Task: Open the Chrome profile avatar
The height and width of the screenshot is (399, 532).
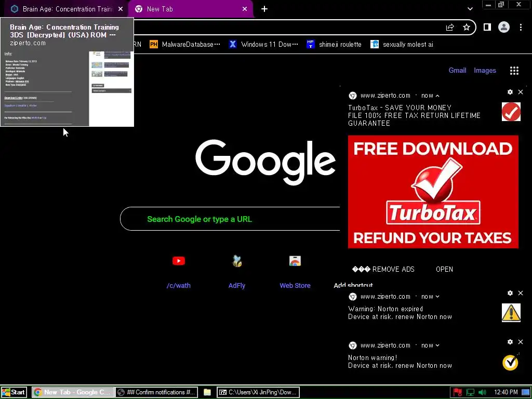Action: 504,27
